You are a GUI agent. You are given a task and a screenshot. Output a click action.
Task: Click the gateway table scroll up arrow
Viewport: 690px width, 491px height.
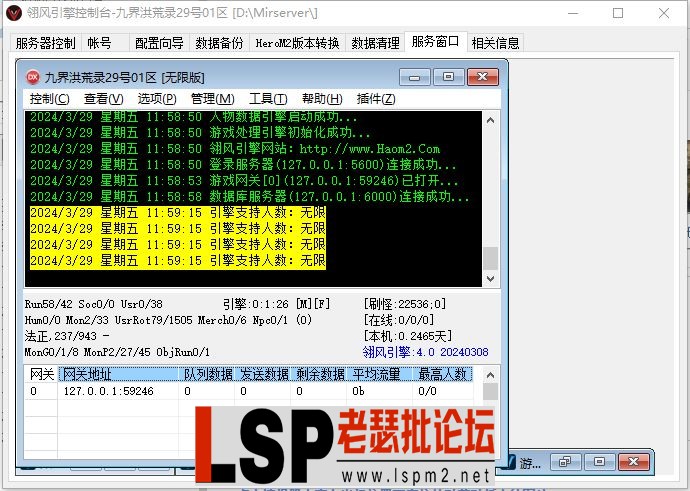491,375
